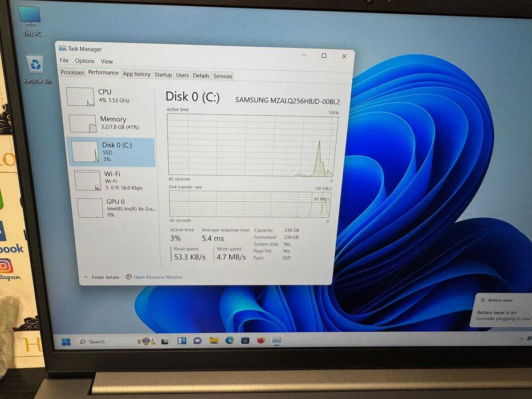Switch to the Processes tab
The width and height of the screenshot is (532, 399).
point(72,72)
